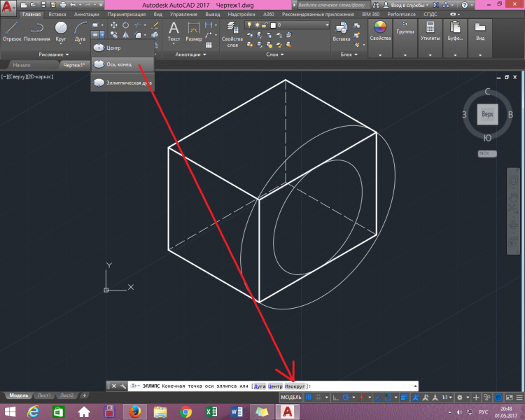The image size is (525, 420).
Task: Expand the Рисование panel
Action: pyautogui.click(x=54, y=55)
